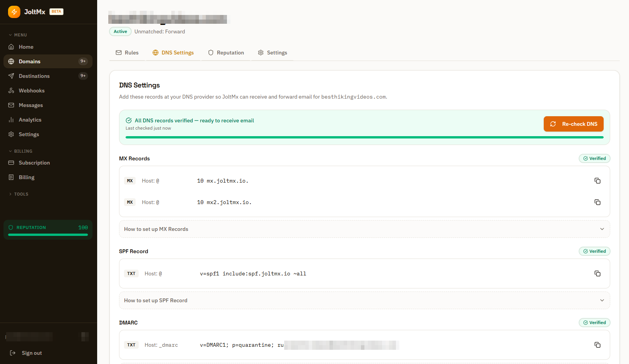
Task: Collapse the MENU sidebar section
Action: pos(18,35)
